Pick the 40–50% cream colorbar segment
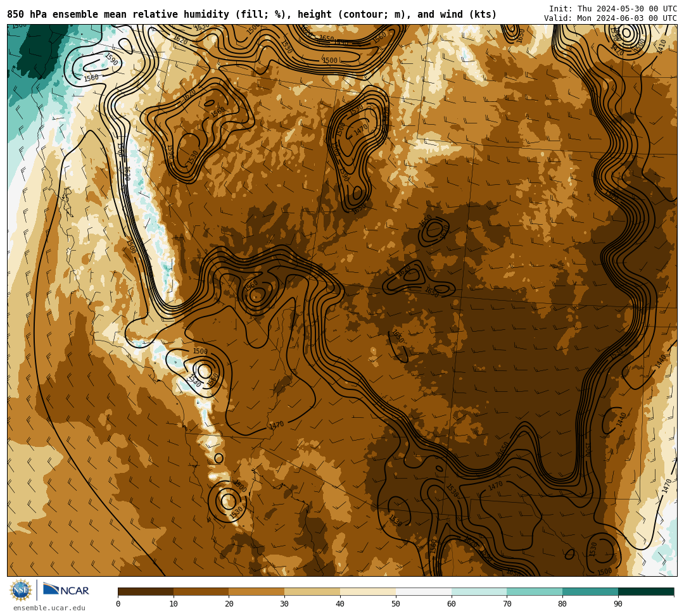Screen dimensions: 684x616 tap(368, 591)
